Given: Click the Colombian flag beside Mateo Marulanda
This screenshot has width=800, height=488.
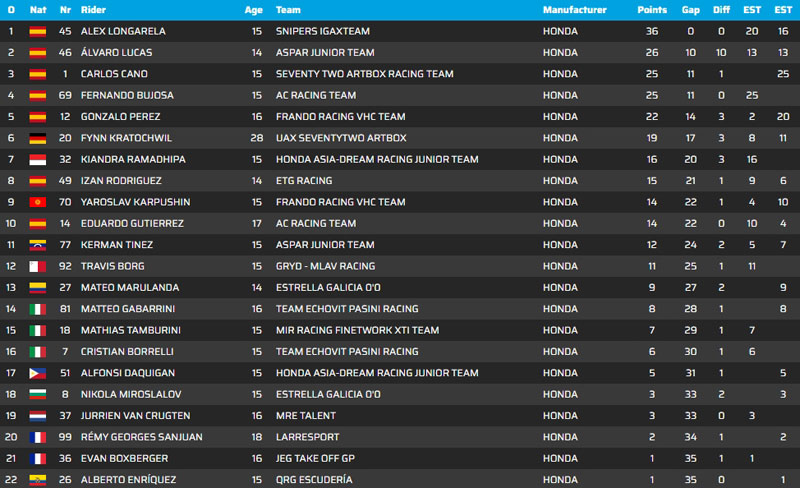Looking at the screenshot, I should [x=38, y=287].
